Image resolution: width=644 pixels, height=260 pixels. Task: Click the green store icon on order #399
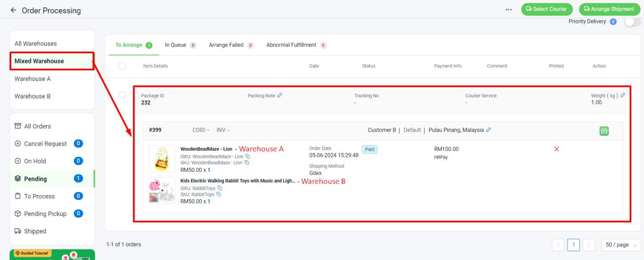coord(604,130)
